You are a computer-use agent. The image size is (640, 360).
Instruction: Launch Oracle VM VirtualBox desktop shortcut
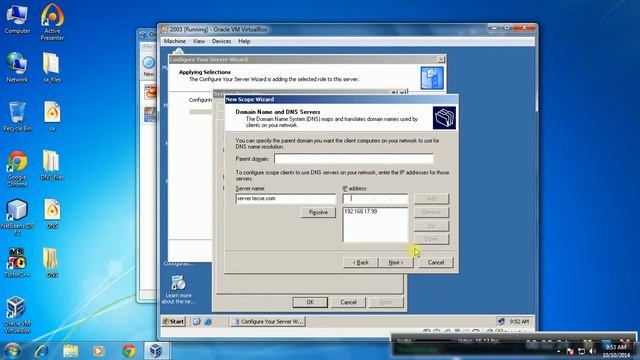pos(17,315)
